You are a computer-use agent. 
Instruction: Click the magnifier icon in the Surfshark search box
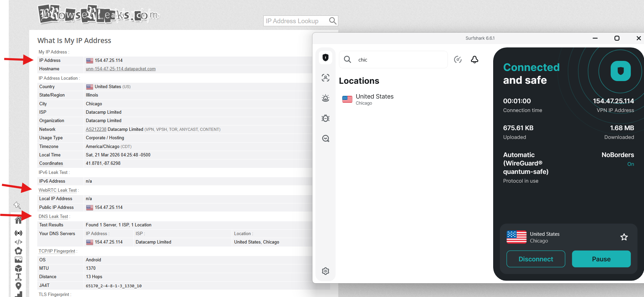347,60
